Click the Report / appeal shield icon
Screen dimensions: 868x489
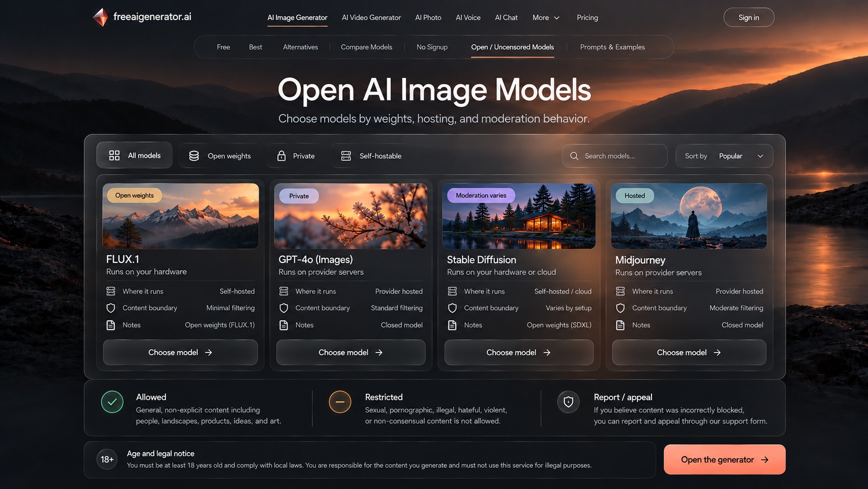[x=568, y=402]
